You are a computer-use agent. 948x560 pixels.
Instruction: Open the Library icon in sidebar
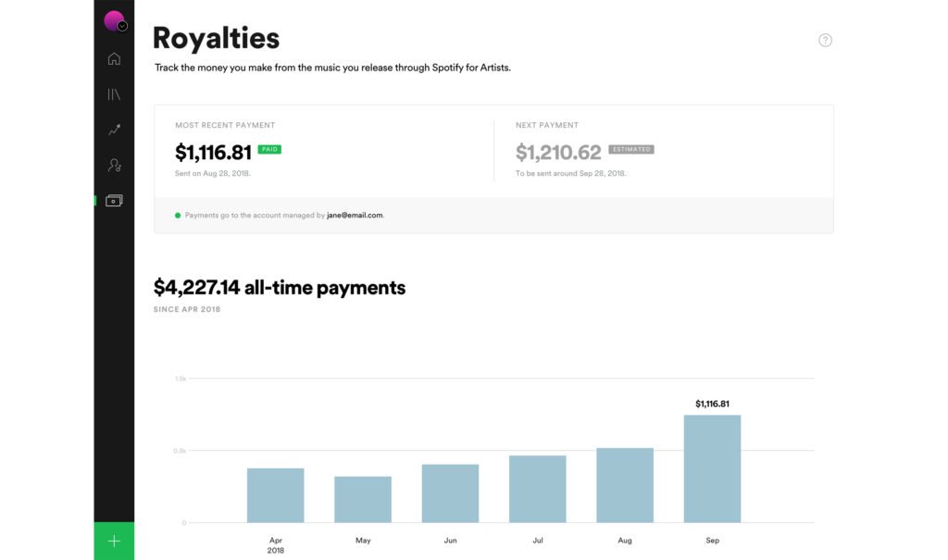[114, 94]
